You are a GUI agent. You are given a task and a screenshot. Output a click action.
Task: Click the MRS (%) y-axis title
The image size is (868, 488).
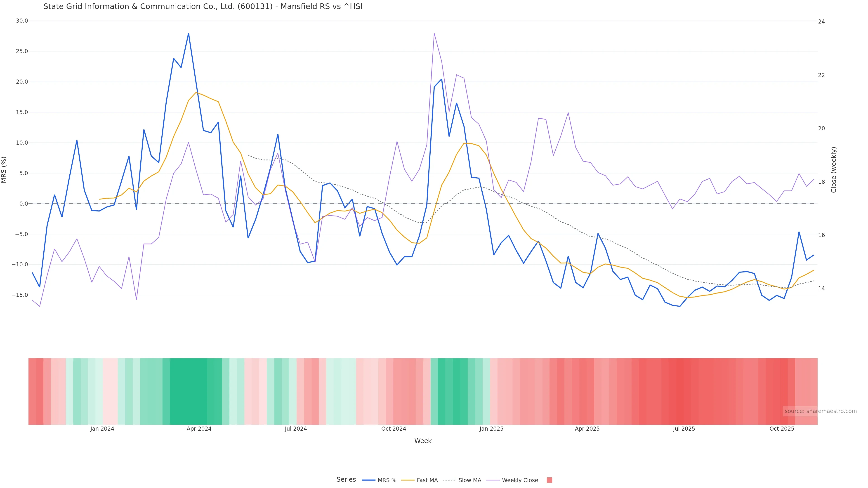point(4,170)
